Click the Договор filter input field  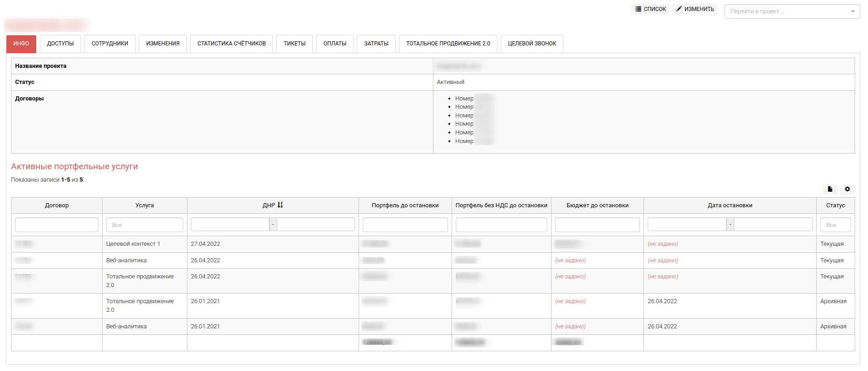pyautogui.click(x=56, y=225)
